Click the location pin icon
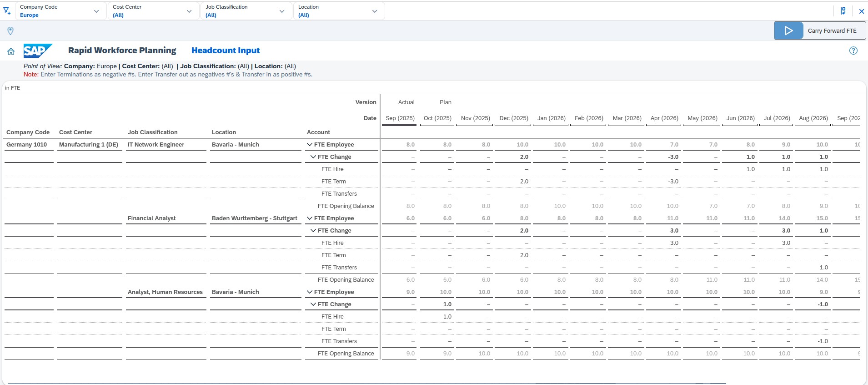 click(10, 30)
